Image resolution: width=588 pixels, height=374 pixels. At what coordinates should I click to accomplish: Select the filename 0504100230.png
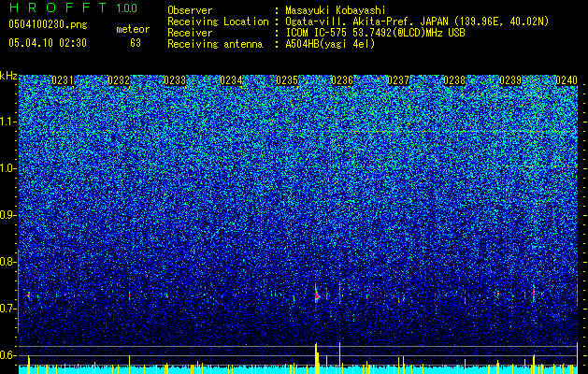(48, 24)
